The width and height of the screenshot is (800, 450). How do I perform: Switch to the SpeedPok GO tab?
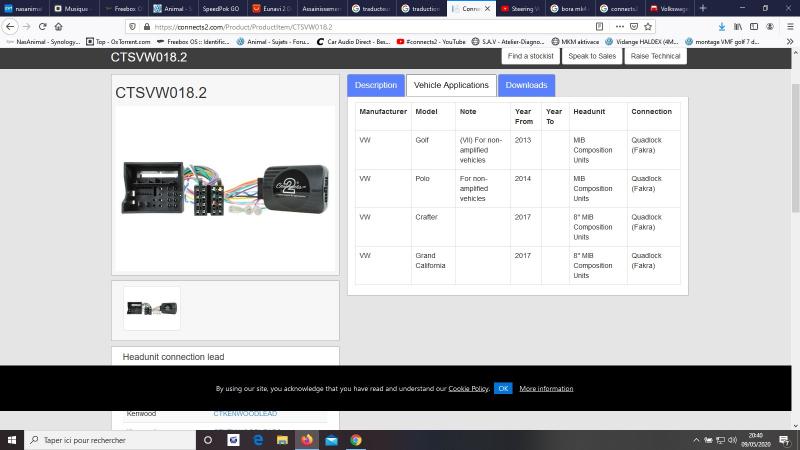[x=220, y=9]
